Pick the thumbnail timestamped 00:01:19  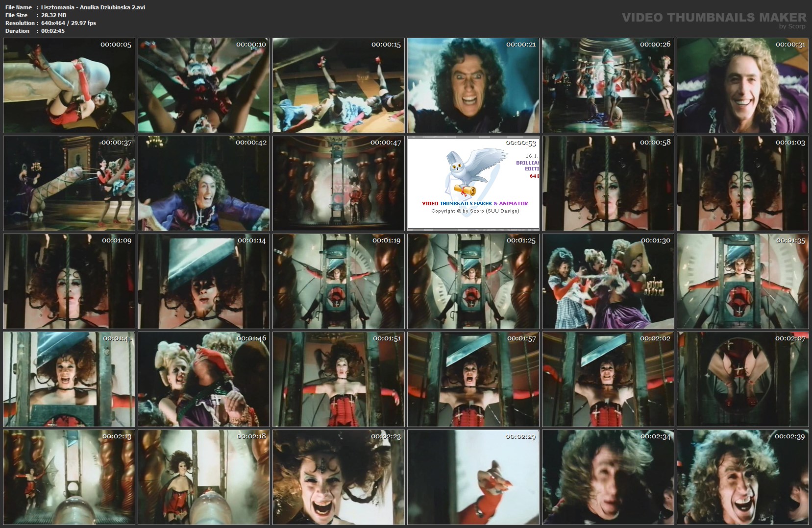click(x=339, y=281)
